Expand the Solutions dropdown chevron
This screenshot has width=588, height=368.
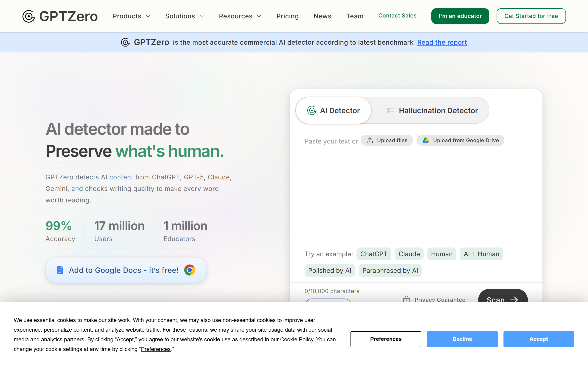coord(202,16)
